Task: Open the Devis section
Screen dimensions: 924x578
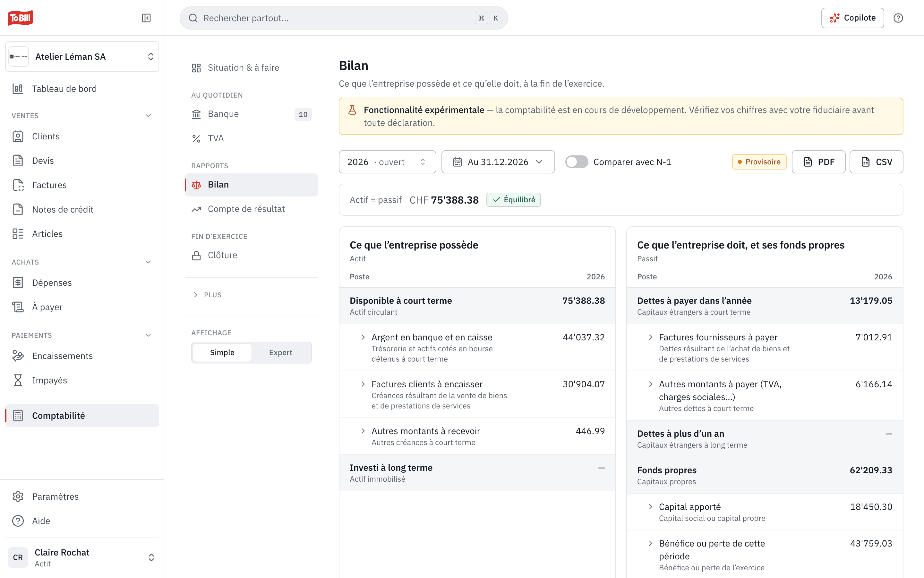Action: coord(82,161)
